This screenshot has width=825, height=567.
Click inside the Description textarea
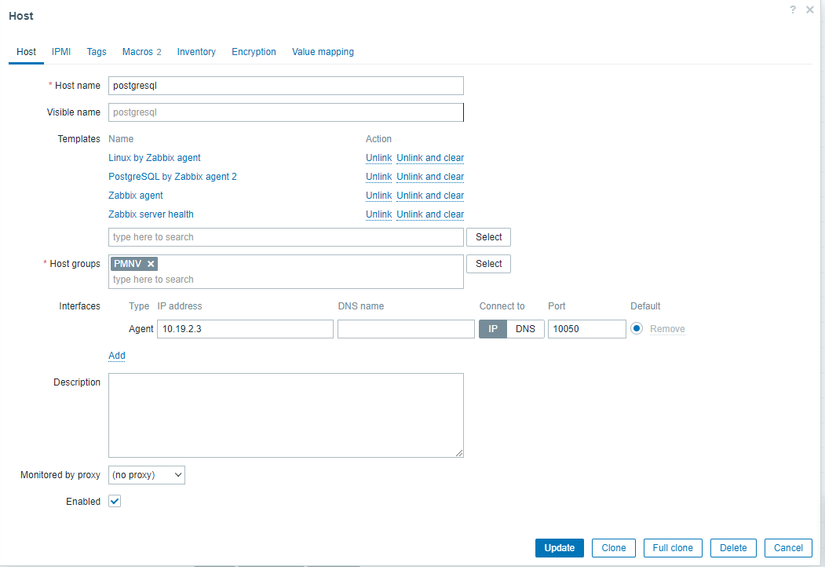tap(286, 416)
